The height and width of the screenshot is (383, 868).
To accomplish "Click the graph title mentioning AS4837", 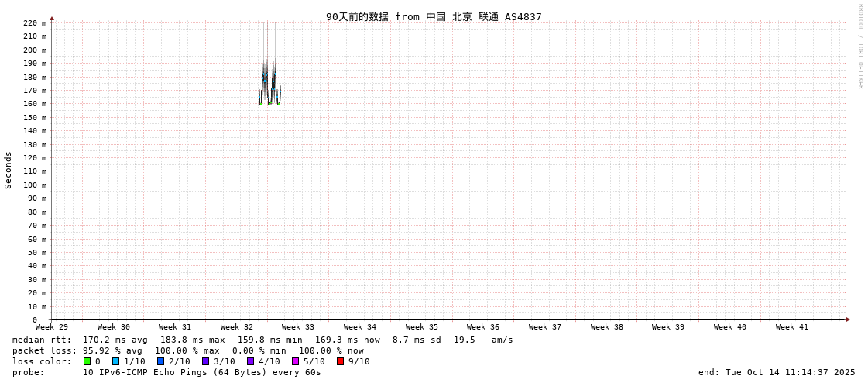I will pyautogui.click(x=434, y=16).
